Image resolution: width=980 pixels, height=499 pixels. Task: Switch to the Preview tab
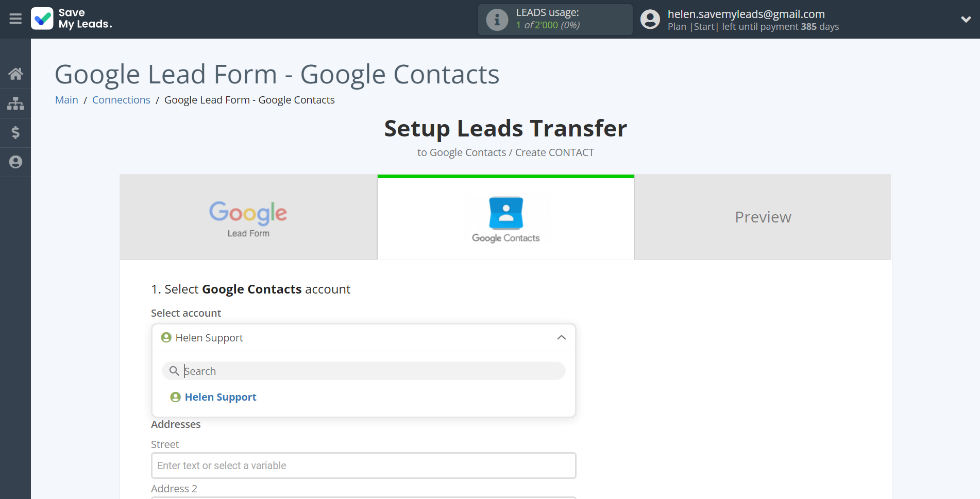[x=763, y=217]
